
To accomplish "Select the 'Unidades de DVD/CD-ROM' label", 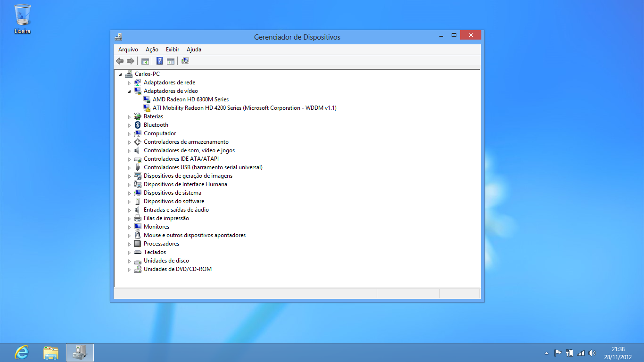I will 178,269.
